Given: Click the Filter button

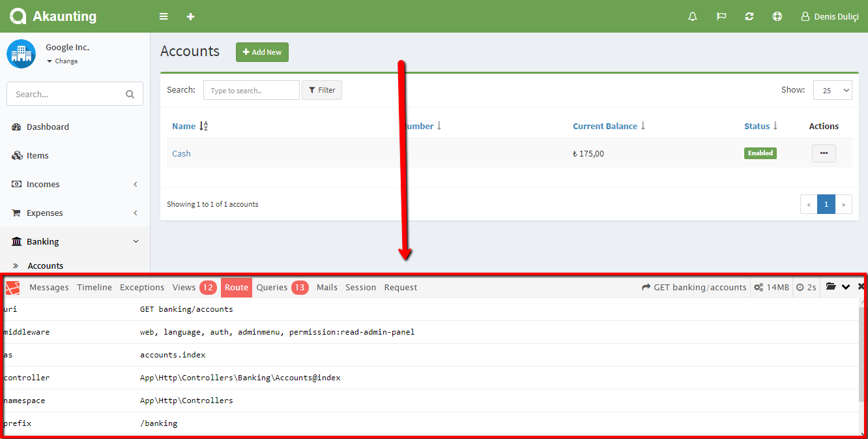Looking at the screenshot, I should [x=322, y=90].
